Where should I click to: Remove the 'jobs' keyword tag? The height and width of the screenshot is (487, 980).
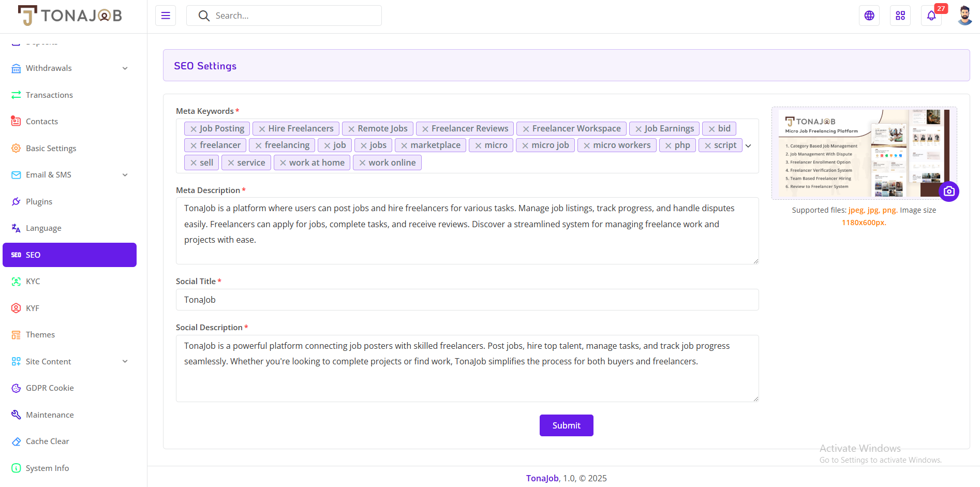tap(364, 145)
